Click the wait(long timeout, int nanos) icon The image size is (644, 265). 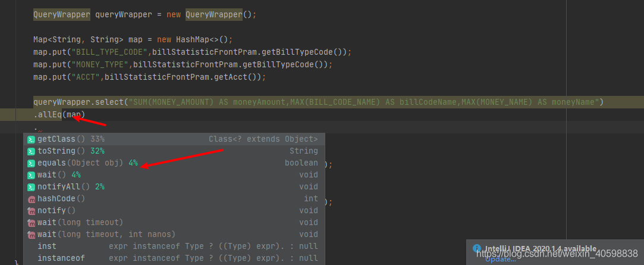[31, 235]
